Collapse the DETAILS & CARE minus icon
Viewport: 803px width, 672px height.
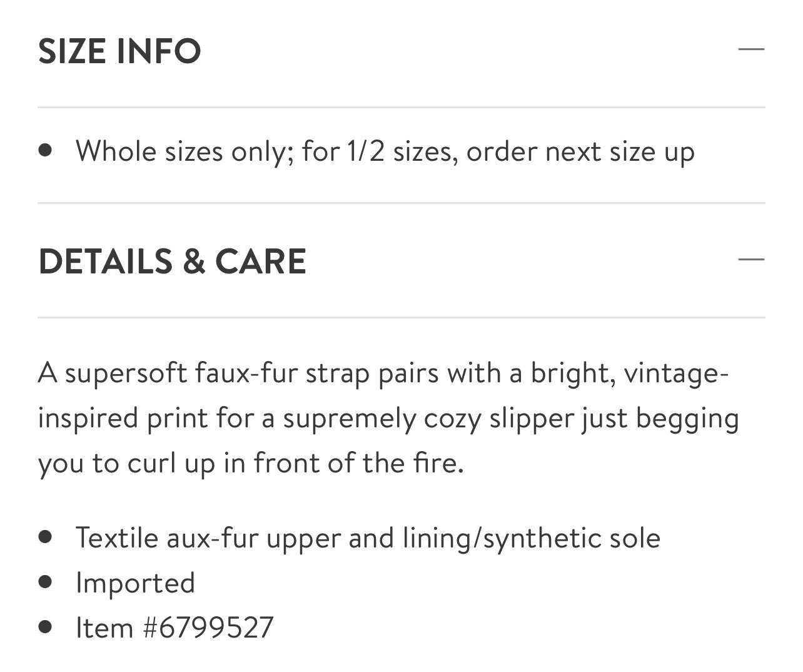(x=751, y=259)
